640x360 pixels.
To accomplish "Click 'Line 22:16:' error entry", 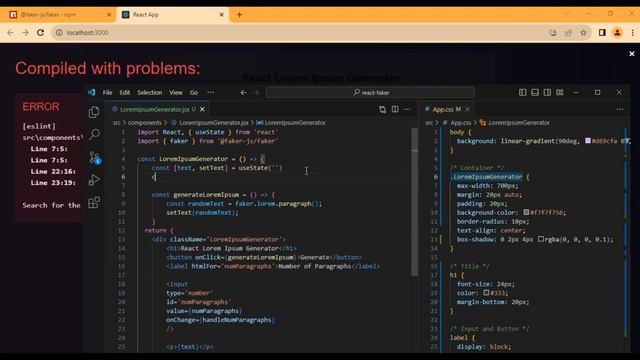I will coord(53,171).
